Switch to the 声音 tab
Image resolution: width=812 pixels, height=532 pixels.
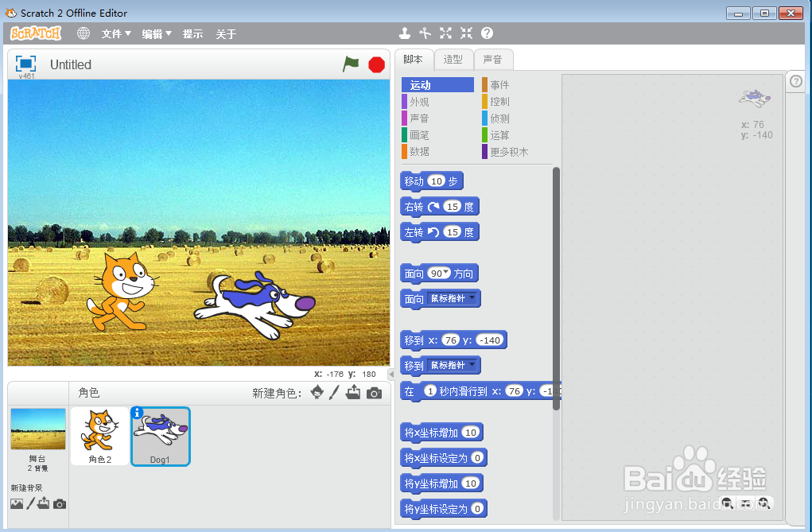tap(493, 60)
